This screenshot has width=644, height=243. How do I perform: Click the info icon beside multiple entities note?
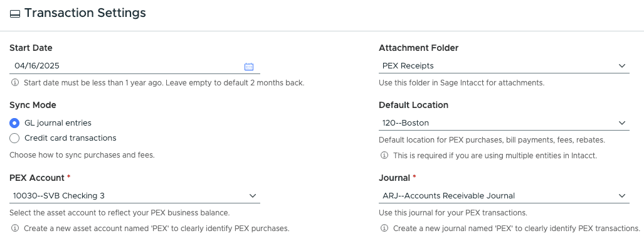384,156
